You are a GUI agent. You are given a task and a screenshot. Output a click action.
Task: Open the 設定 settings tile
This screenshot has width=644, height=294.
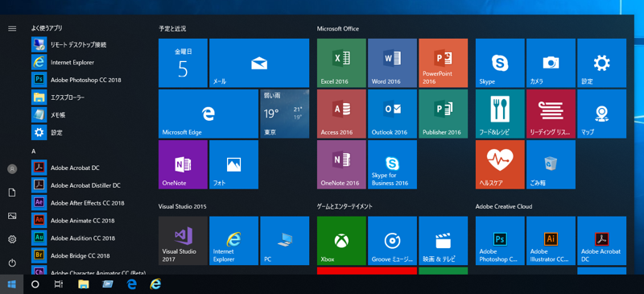tap(601, 63)
